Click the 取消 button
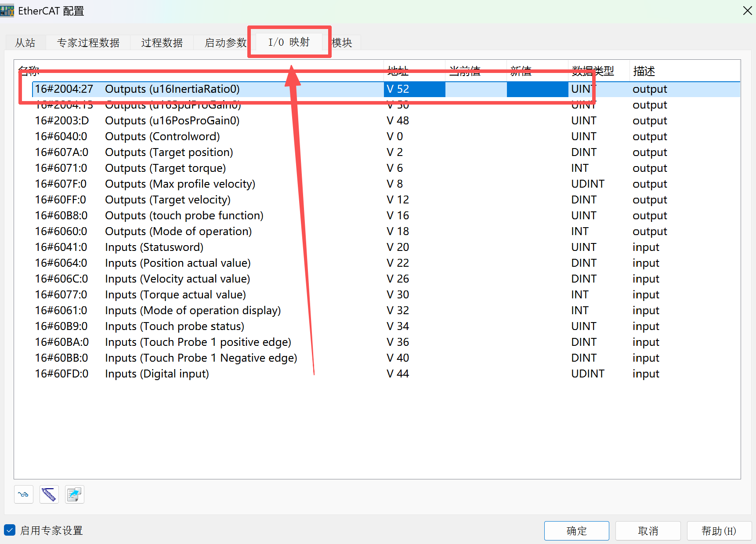 click(648, 531)
